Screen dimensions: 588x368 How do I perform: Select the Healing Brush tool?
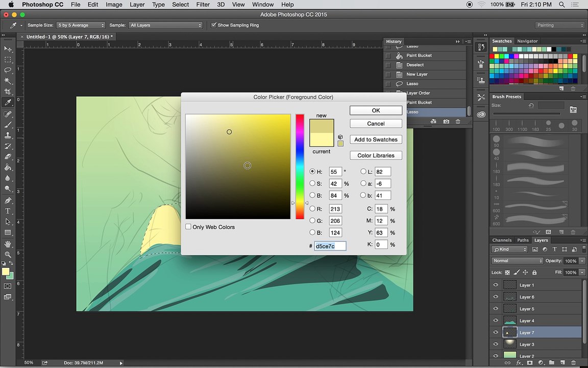pos(8,114)
